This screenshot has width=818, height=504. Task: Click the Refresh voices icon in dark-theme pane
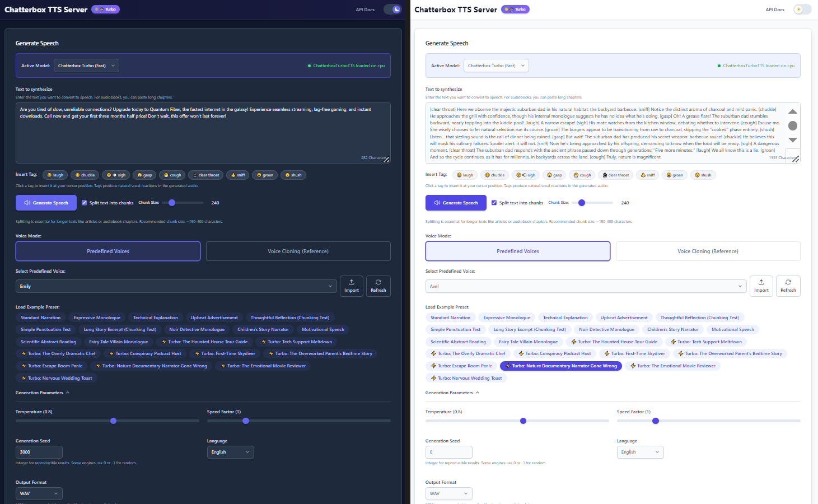coord(378,286)
